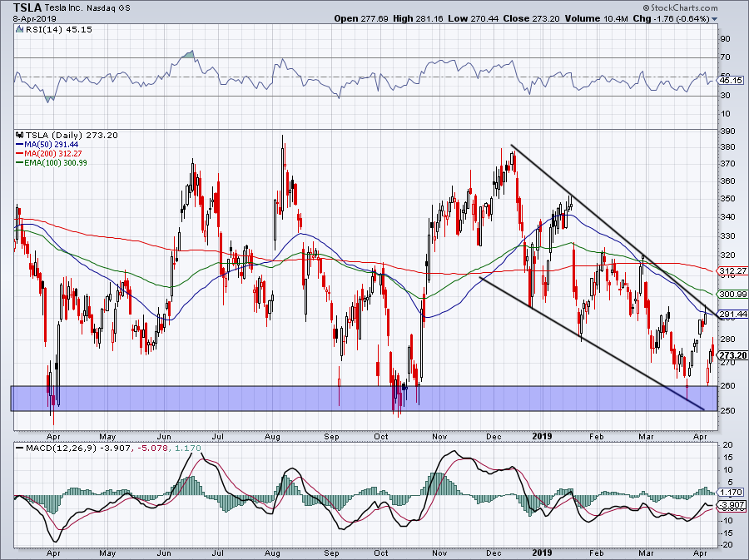Click the Dec label on MACD date axis
Screen dimensions: 749x560
pyautogui.click(x=494, y=553)
